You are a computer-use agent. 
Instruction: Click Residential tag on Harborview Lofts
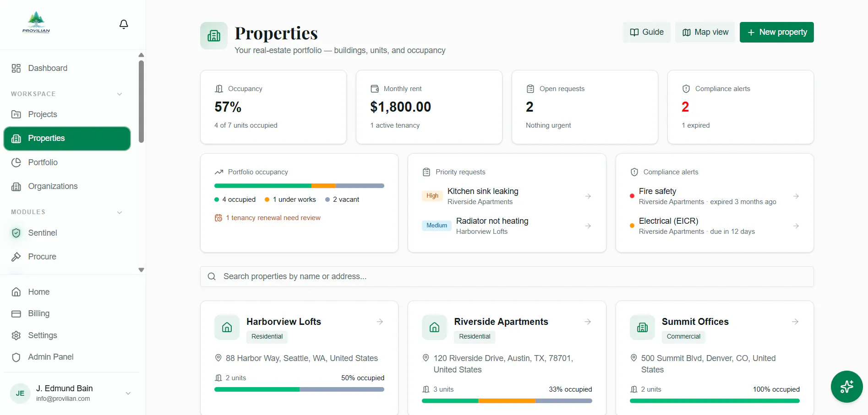(x=267, y=337)
